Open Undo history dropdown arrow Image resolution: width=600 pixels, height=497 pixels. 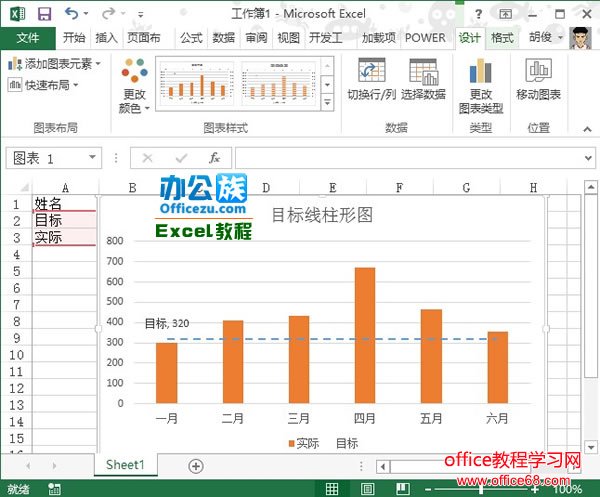[86, 14]
